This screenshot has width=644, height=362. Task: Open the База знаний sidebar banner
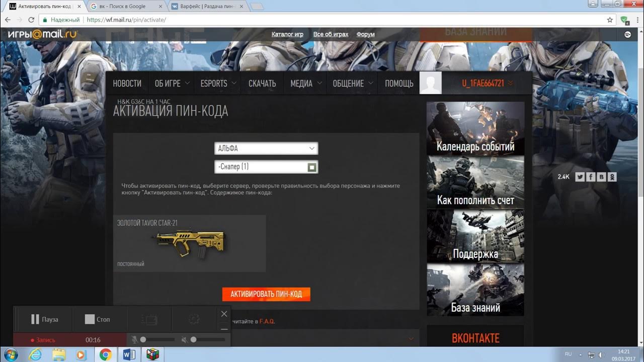[x=475, y=290]
